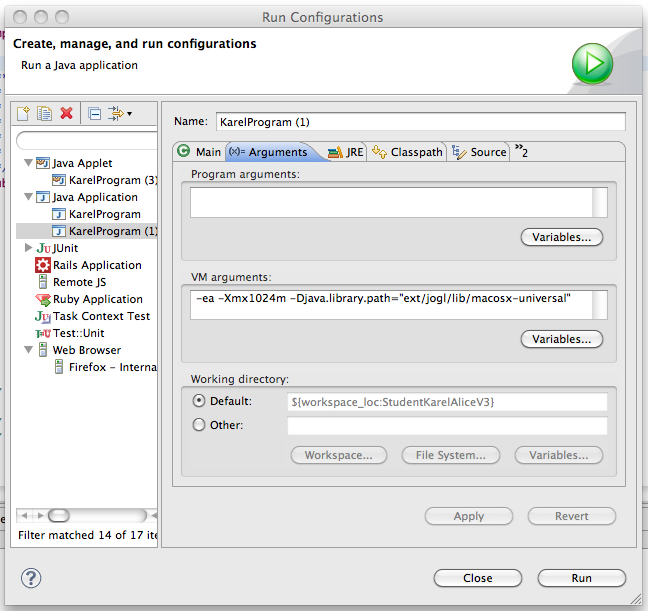Collapse the Java Applet tree node
648x611 pixels.
(x=28, y=162)
